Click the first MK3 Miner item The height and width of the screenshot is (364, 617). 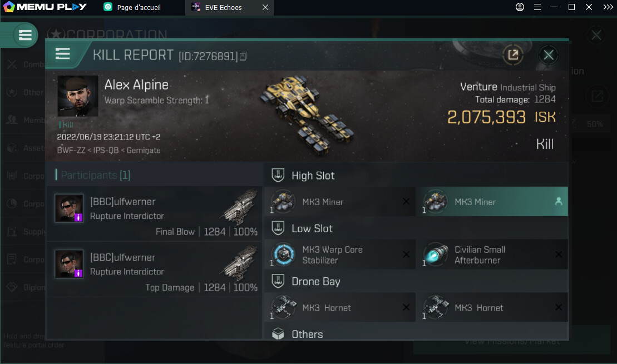tap(339, 202)
